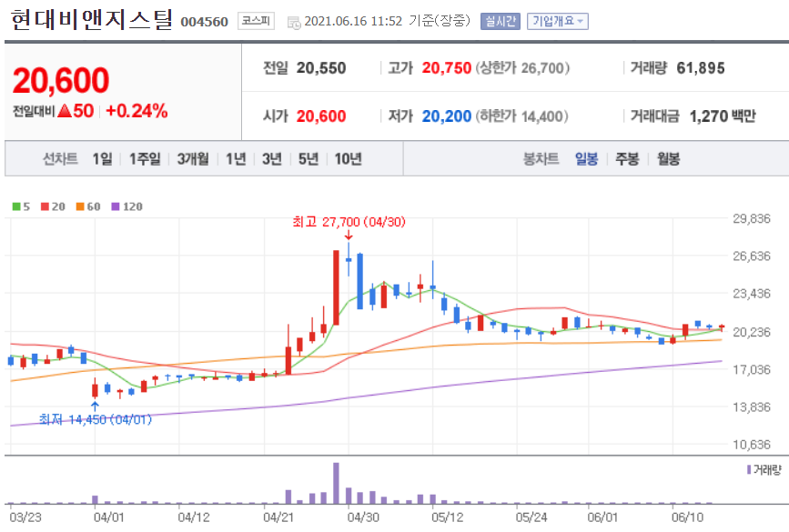Select the 1주일 line chart tab
Viewport: 789px width, 532px height.
coord(145,159)
